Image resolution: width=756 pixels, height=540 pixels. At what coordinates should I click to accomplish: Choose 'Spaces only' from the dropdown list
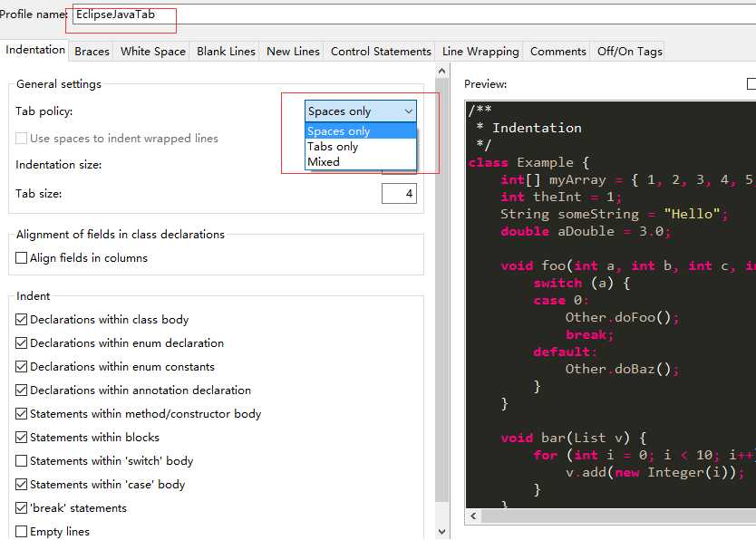click(x=361, y=131)
